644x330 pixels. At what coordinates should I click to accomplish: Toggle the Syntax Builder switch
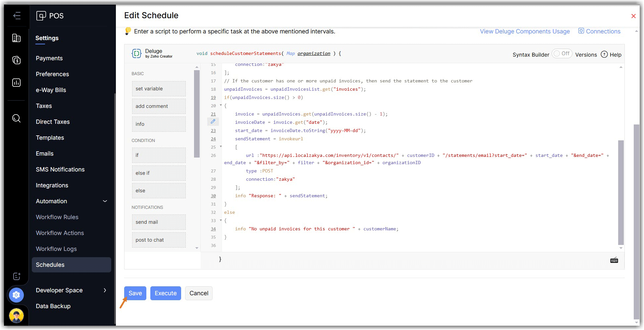pyautogui.click(x=562, y=54)
